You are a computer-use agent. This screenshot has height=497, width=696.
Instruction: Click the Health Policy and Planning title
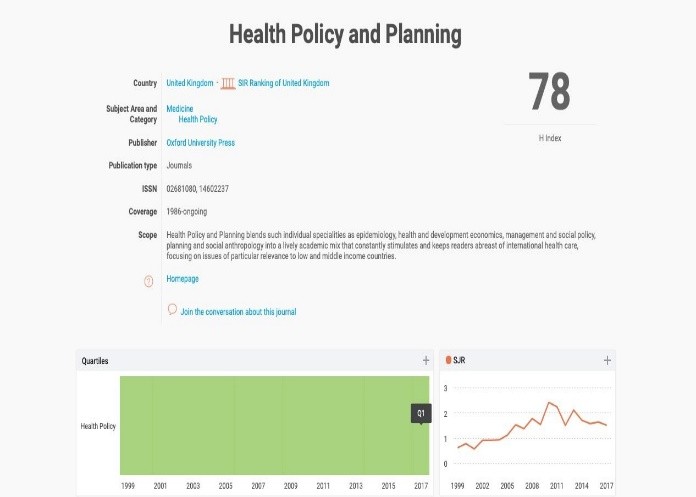pos(346,35)
